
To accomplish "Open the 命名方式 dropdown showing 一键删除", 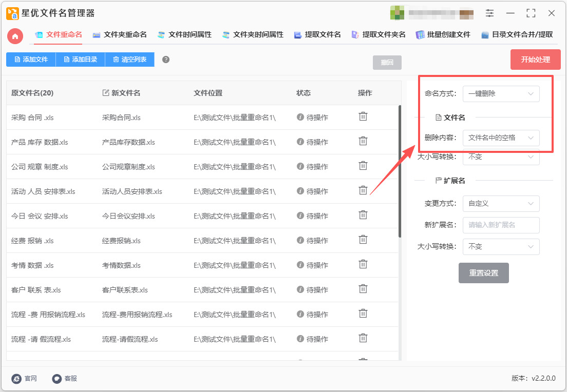I will [501, 94].
